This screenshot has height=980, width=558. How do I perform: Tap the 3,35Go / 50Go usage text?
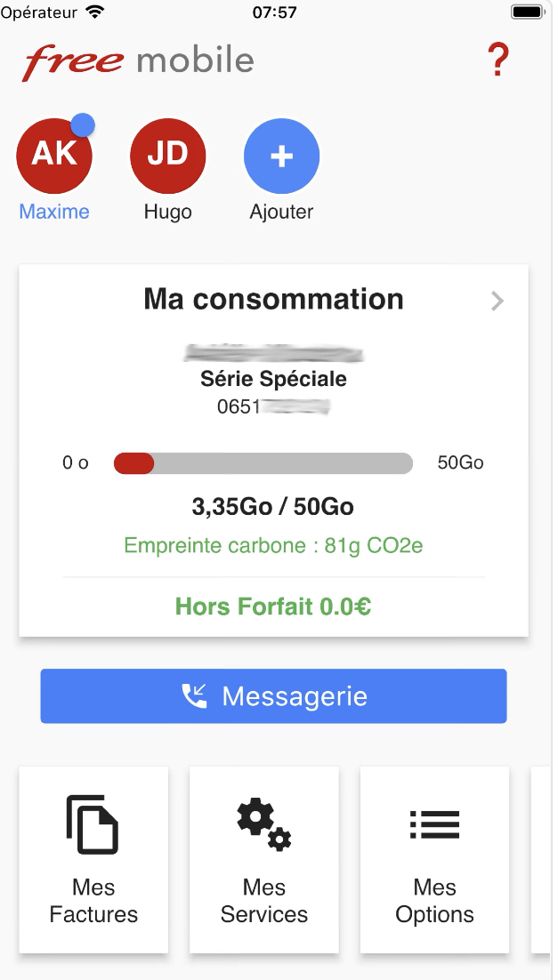(x=273, y=508)
